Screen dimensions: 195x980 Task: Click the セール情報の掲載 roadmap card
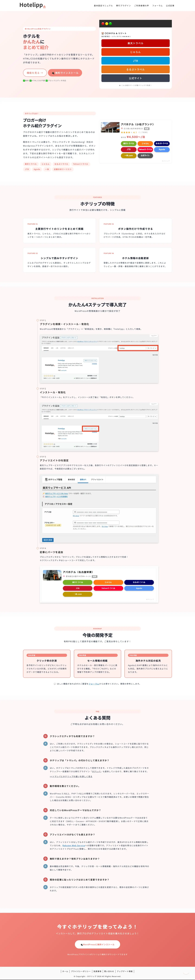(97, 663)
